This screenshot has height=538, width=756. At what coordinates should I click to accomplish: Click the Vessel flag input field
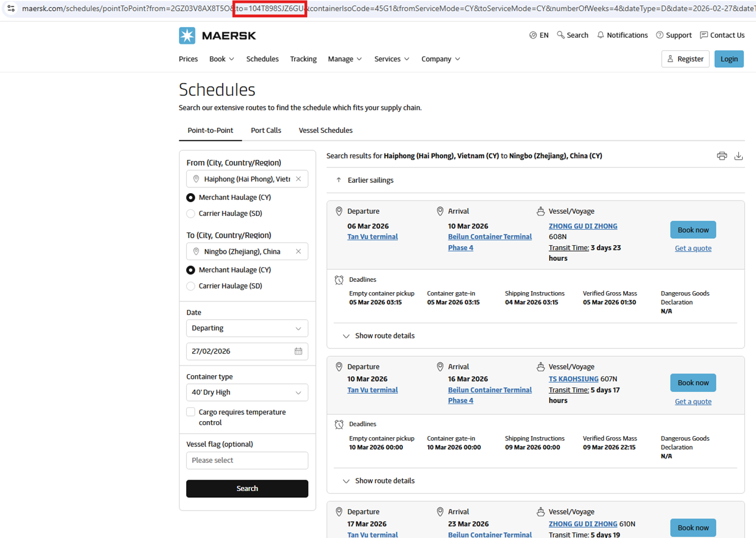click(247, 461)
